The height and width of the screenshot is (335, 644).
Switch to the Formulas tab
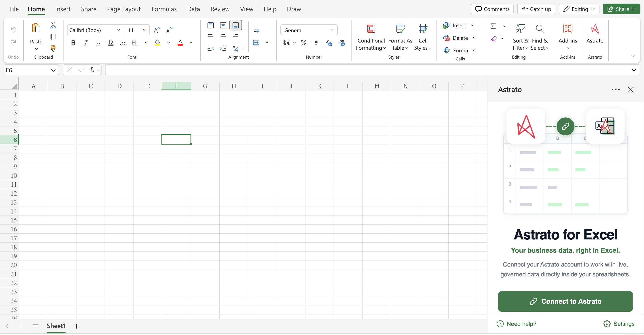click(164, 9)
